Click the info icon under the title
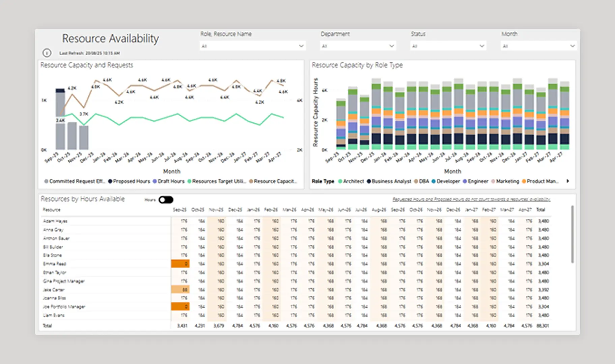 [x=47, y=53]
